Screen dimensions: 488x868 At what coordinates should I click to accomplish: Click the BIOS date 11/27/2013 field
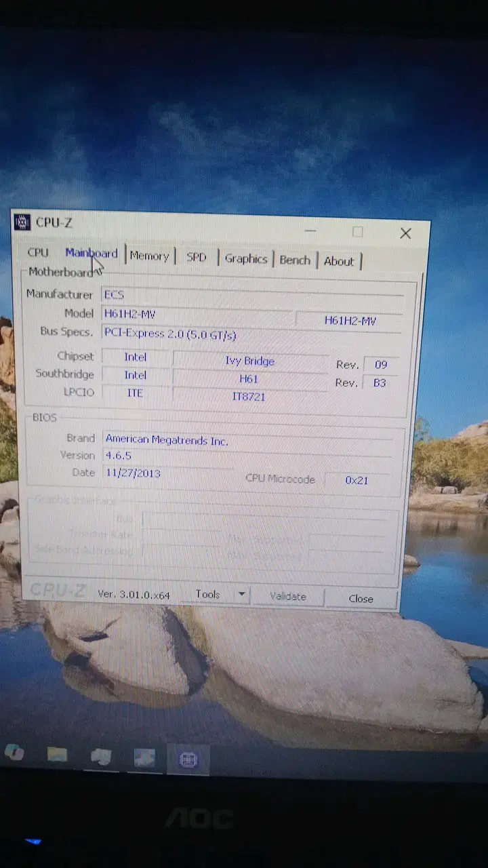pyautogui.click(x=168, y=473)
